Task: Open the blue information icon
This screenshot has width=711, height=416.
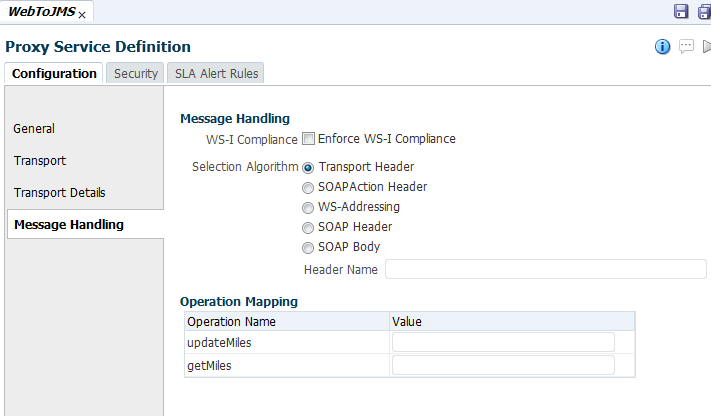Action: (662, 46)
